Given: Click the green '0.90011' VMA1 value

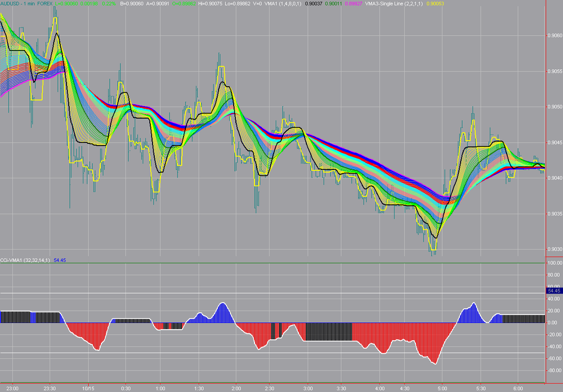Looking at the screenshot, I should pyautogui.click(x=333, y=3).
